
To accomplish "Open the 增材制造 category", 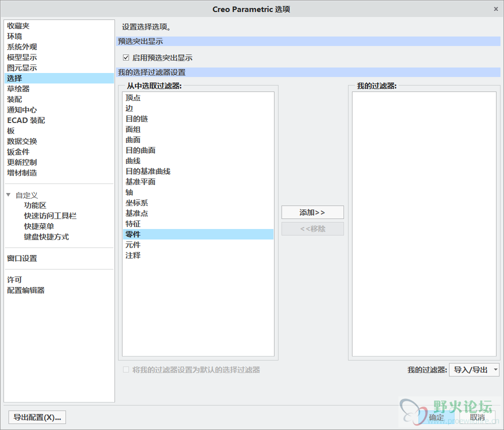I will click(x=59, y=173).
